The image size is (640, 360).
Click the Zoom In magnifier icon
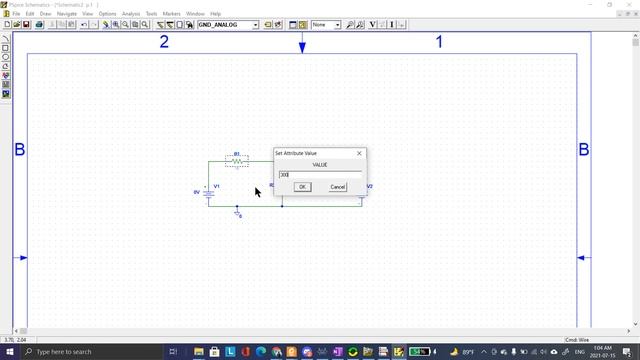tap(116, 25)
